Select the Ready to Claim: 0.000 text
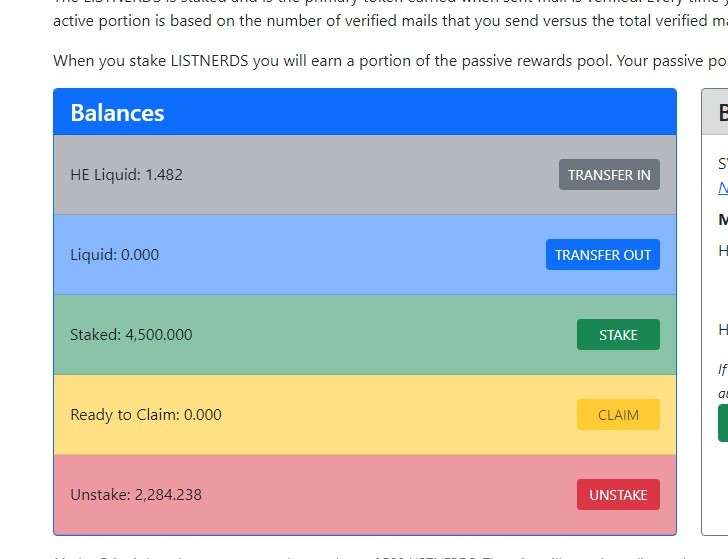 146,414
